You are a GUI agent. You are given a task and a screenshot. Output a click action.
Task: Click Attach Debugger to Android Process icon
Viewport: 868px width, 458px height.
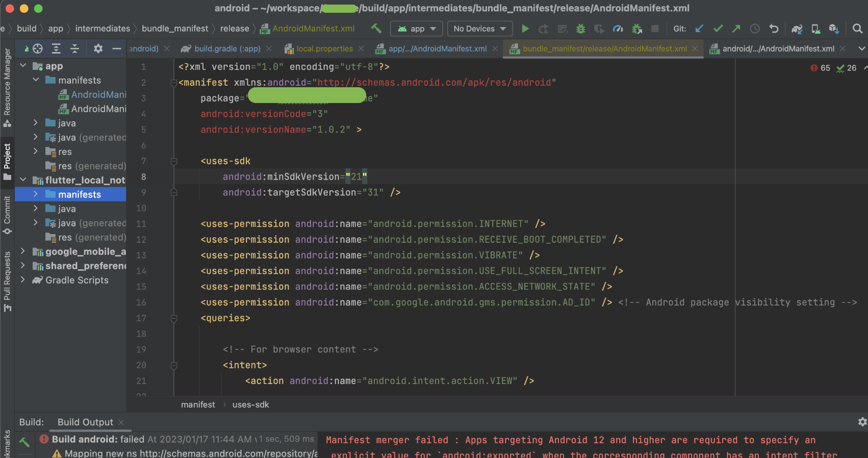point(636,29)
